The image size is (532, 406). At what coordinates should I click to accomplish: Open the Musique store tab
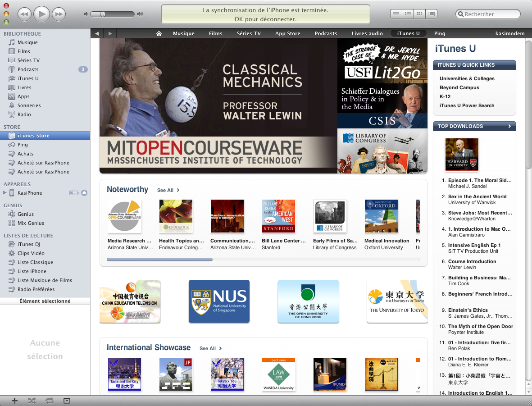(183, 33)
